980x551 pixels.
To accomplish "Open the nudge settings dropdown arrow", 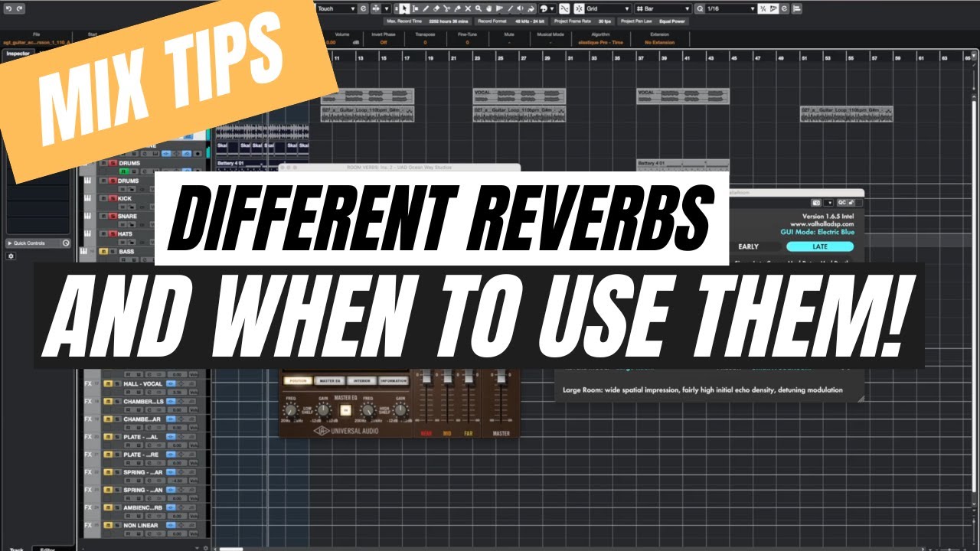I will coord(387,8).
